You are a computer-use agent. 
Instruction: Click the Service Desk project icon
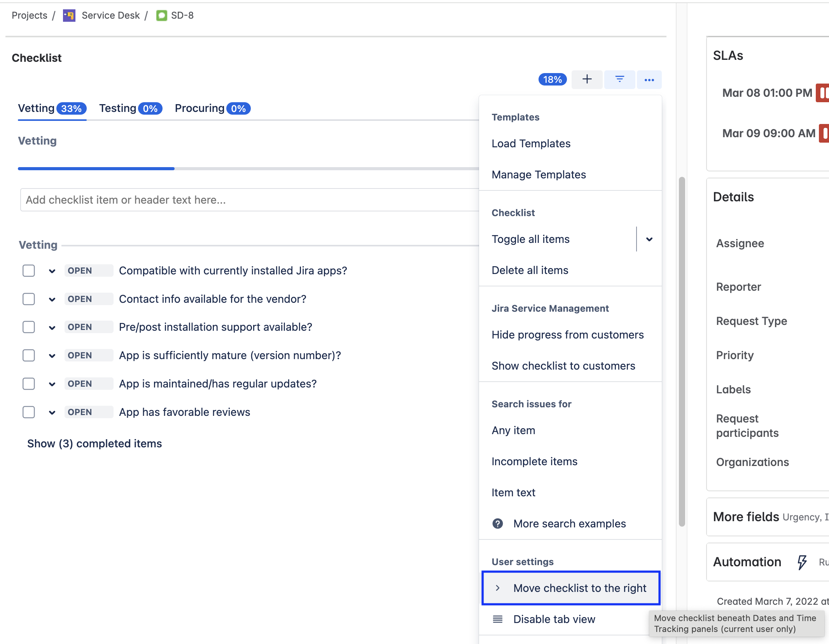click(69, 16)
